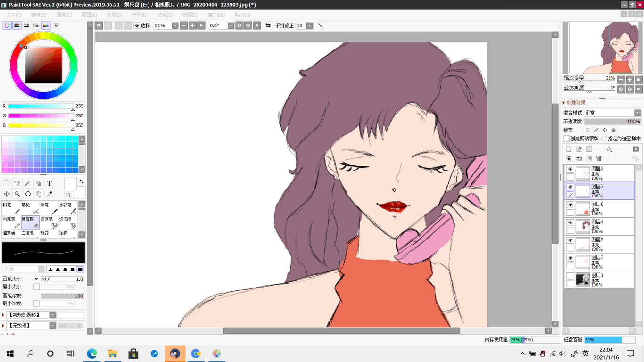Zoom in via navigator plus button

pyautogui.click(x=630, y=80)
